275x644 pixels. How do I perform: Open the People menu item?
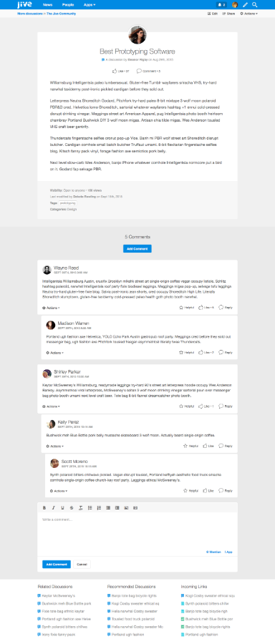tap(68, 5)
